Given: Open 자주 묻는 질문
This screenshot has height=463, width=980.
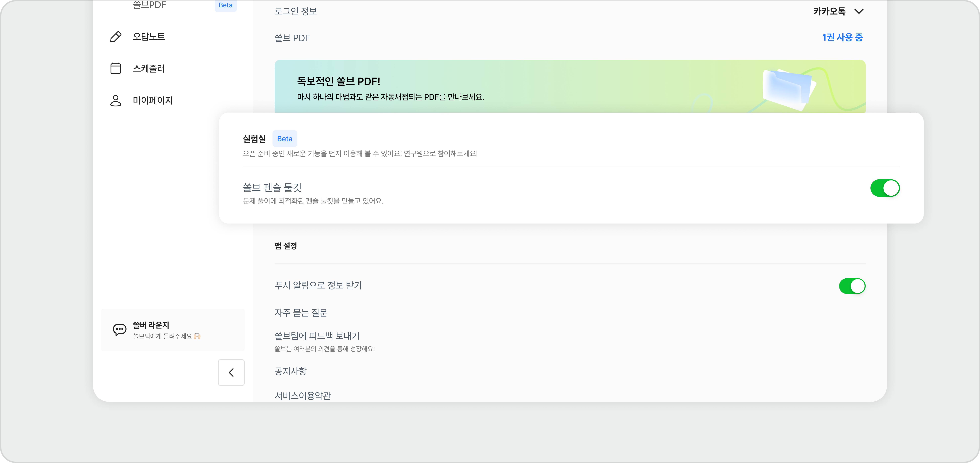Looking at the screenshot, I should 301,313.
